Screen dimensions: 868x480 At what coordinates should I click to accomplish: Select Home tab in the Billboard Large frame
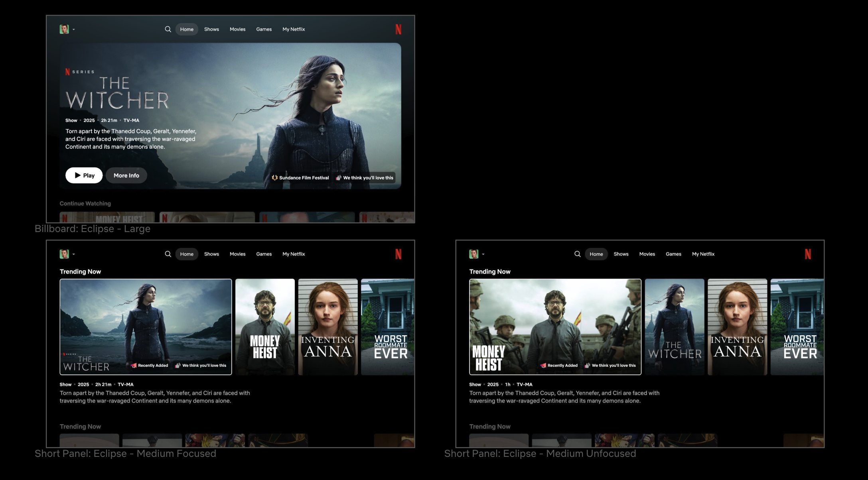187,29
